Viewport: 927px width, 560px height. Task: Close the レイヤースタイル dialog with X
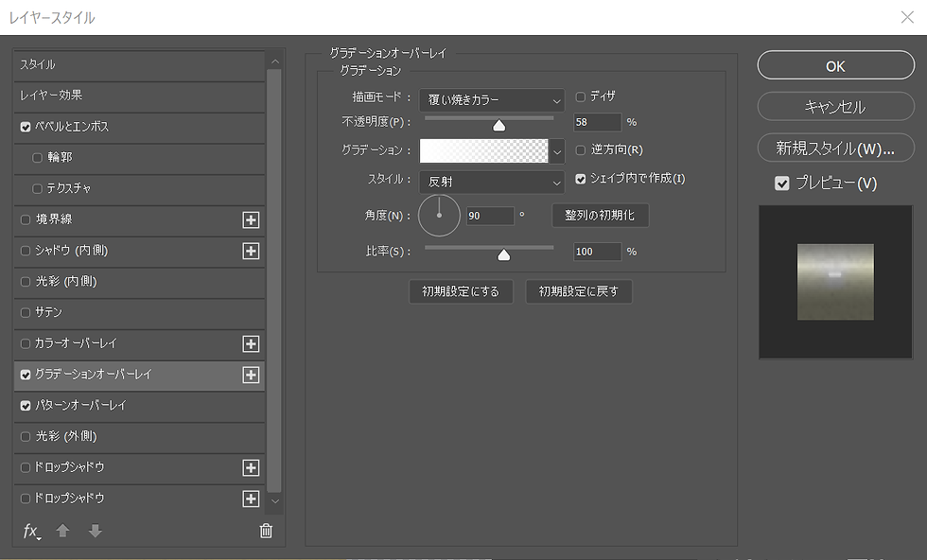(x=907, y=17)
